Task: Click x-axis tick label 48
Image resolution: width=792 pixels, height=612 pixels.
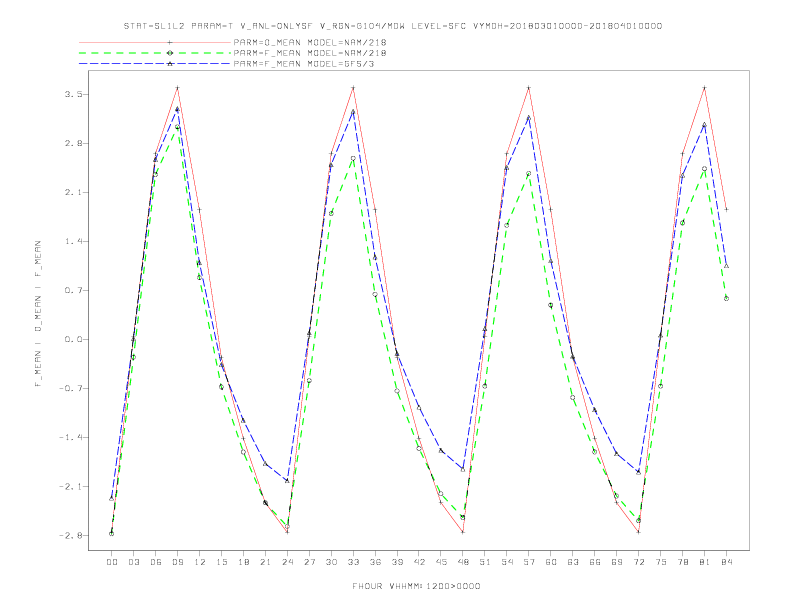Action: coord(463,562)
